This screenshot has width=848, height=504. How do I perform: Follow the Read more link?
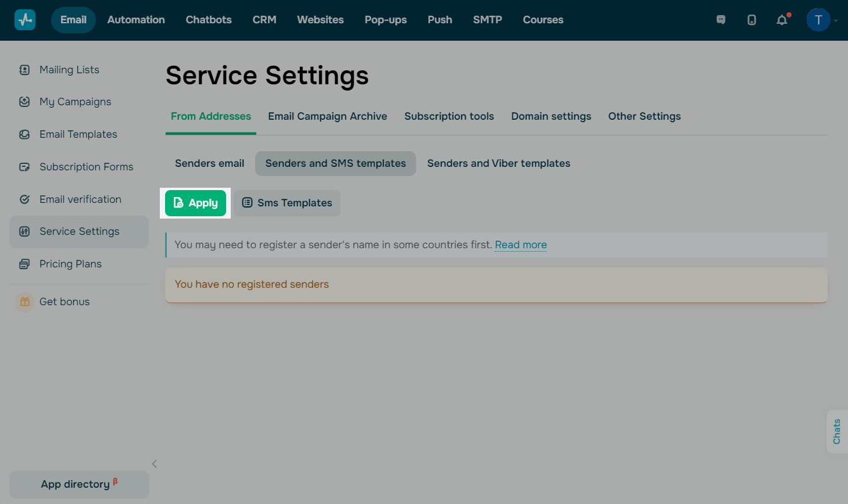coord(521,245)
